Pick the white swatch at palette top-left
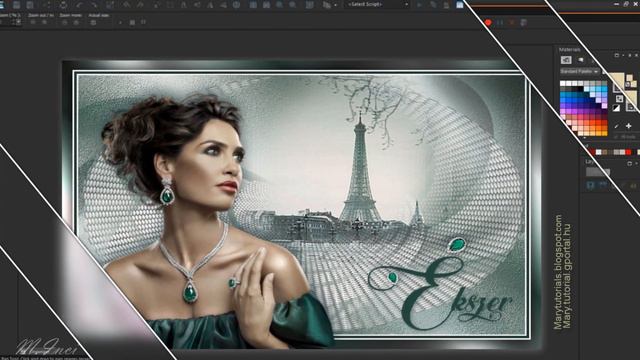Screen dimensions: 640x360 coord(563,83)
